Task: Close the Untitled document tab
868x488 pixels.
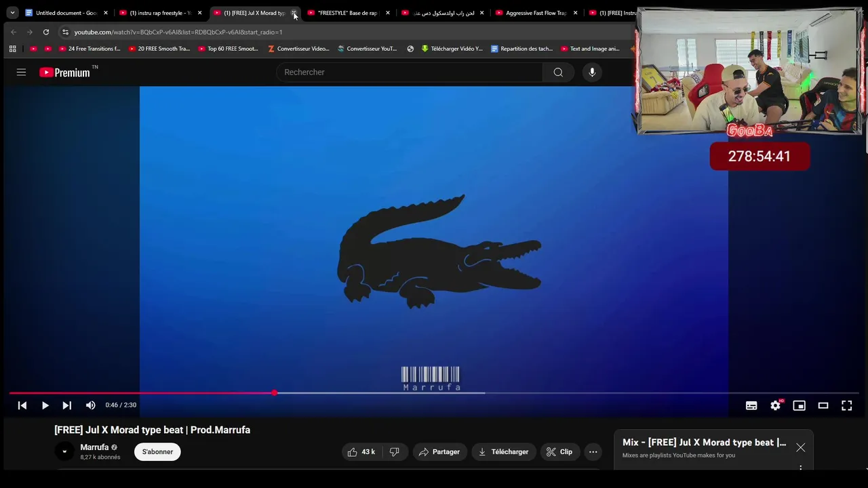Action: tap(106, 13)
